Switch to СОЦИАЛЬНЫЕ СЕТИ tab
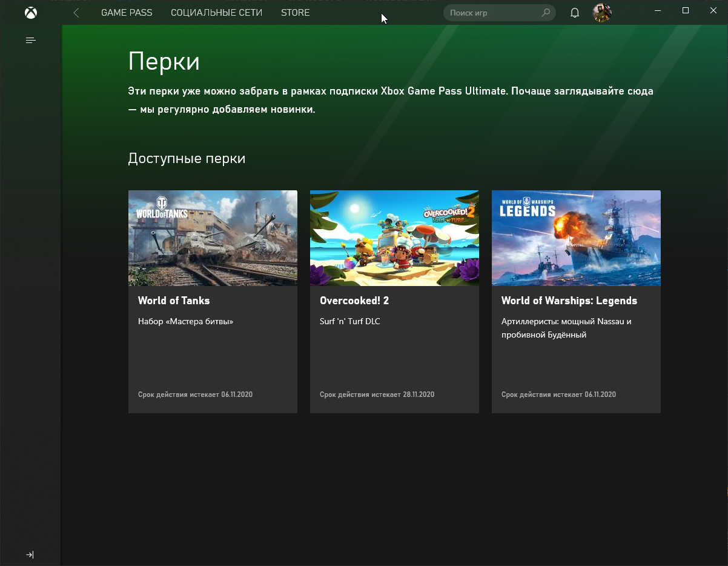This screenshot has height=566, width=728. click(217, 12)
